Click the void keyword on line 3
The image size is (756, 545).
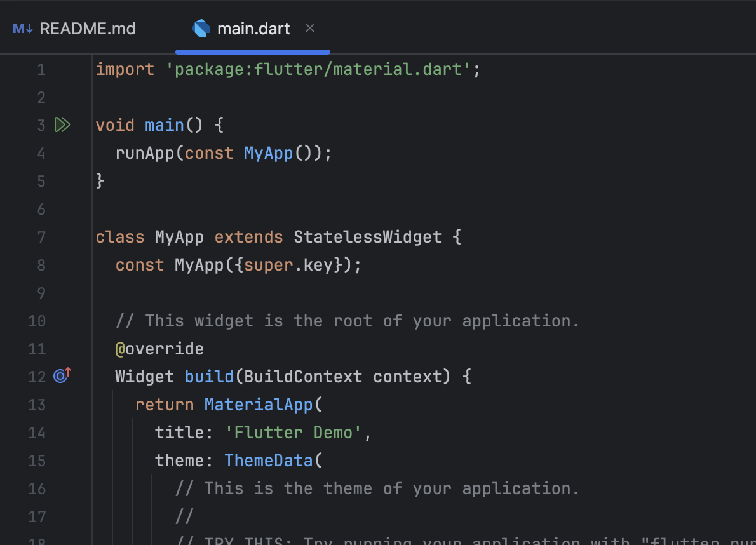click(115, 125)
